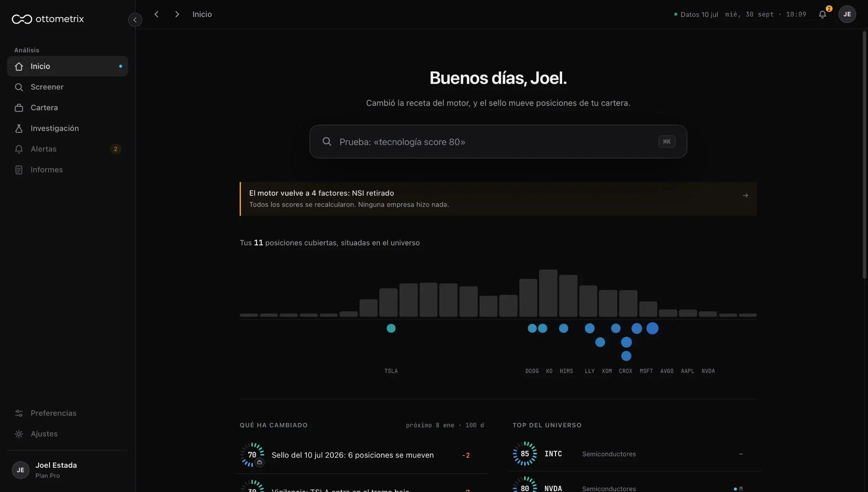Open Joel Estada profile at sidebar bottom
Viewport: 868px width, 492px height.
tap(68, 470)
